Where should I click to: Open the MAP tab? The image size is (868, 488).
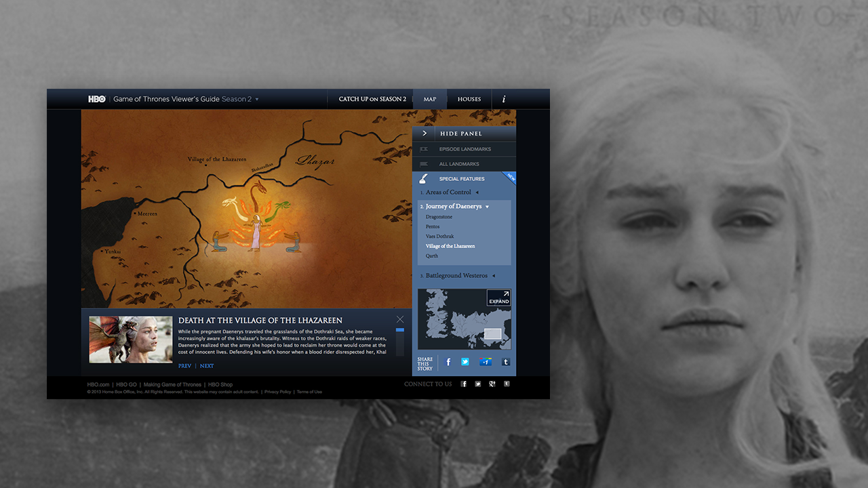coord(430,99)
